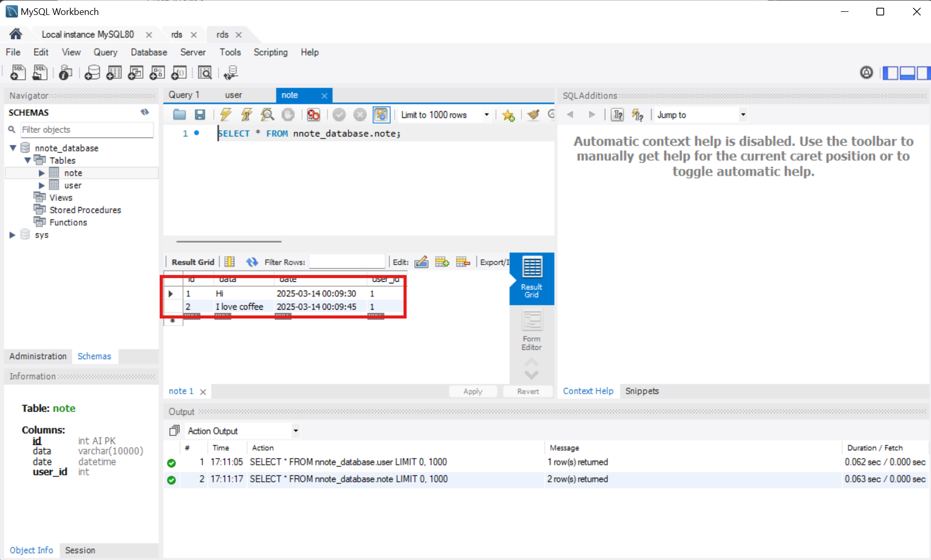The width and height of the screenshot is (931, 560).
Task: Switch to the Snippets tab
Action: [x=642, y=391]
